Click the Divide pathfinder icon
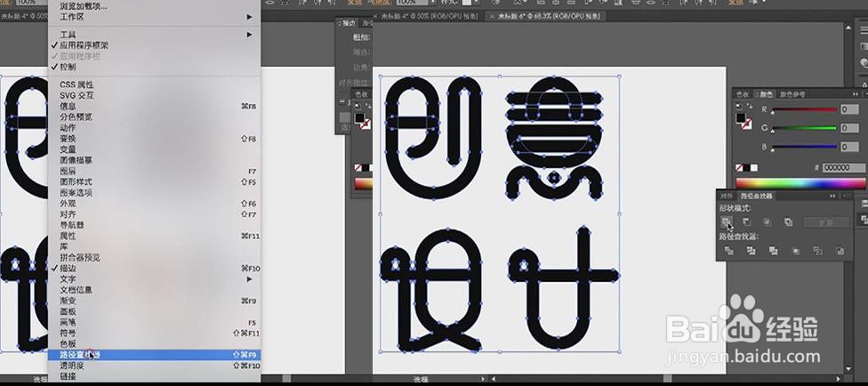Screen dimensions: 868x386 [x=729, y=251]
